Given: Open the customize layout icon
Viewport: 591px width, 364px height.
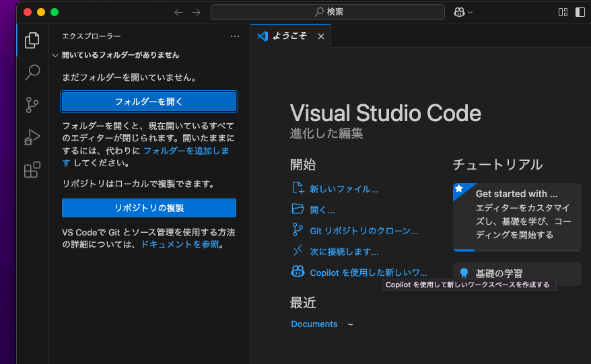Looking at the screenshot, I should click(x=563, y=12).
